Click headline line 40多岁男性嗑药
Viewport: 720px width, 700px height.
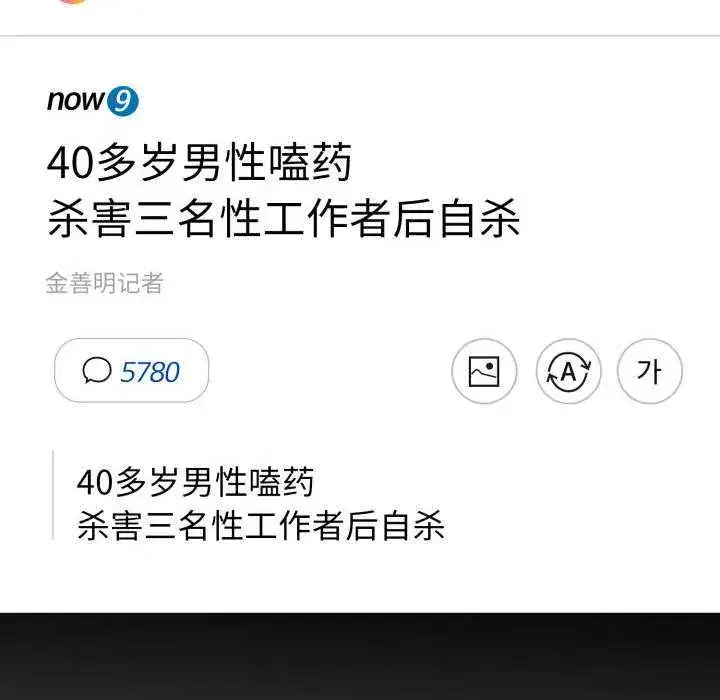tap(200, 163)
